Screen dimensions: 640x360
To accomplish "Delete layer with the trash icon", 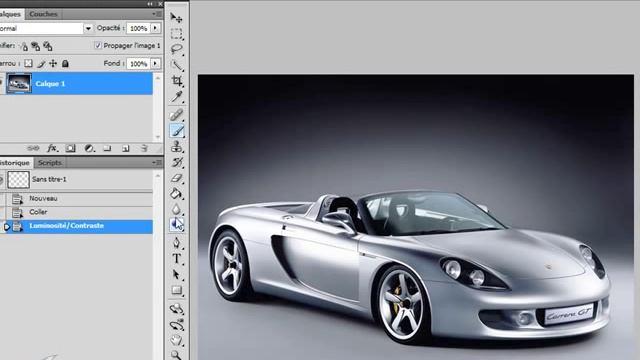I will point(144,148).
